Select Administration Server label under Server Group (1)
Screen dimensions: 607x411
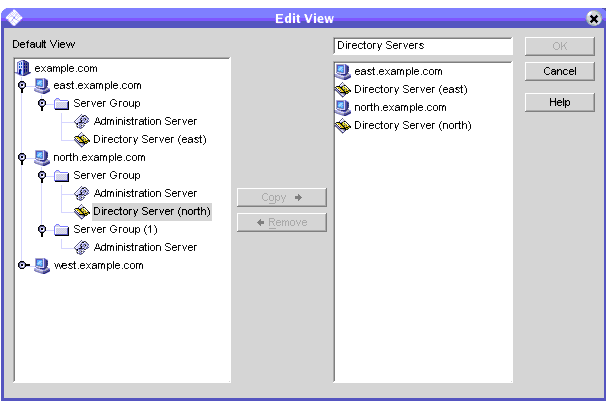145,247
